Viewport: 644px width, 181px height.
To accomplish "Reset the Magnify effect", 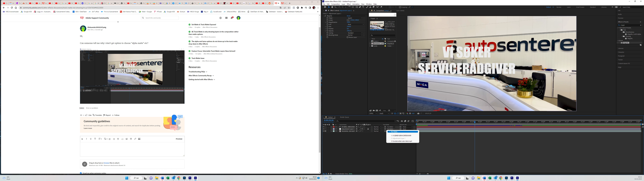I will click(x=349, y=16).
